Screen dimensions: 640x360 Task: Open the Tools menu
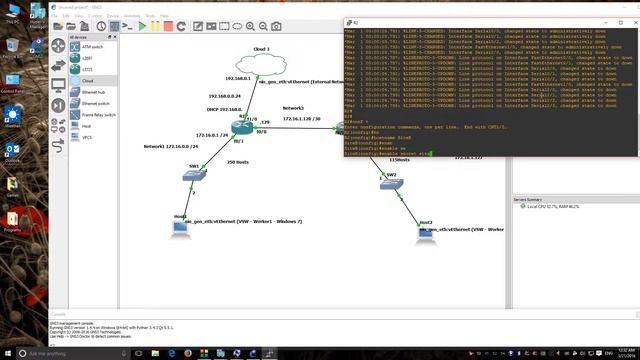150,16
